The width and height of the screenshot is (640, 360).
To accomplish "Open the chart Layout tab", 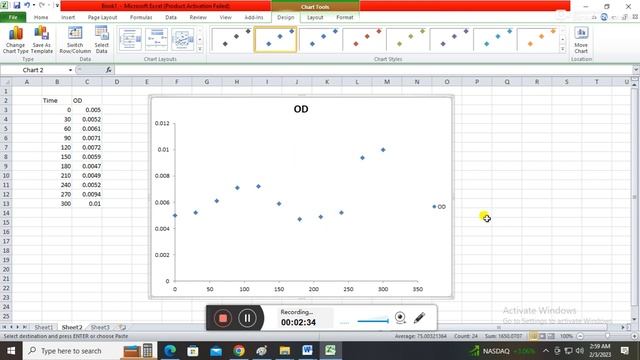I will (x=315, y=18).
